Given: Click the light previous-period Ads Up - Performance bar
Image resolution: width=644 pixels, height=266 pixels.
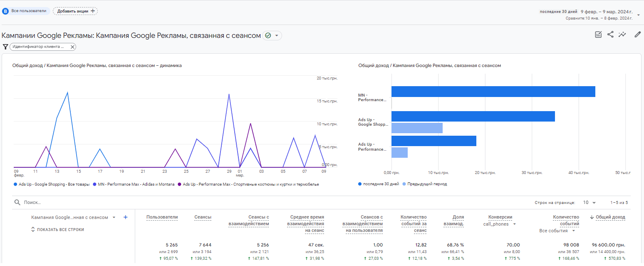Looking at the screenshot, I should coord(399,152).
